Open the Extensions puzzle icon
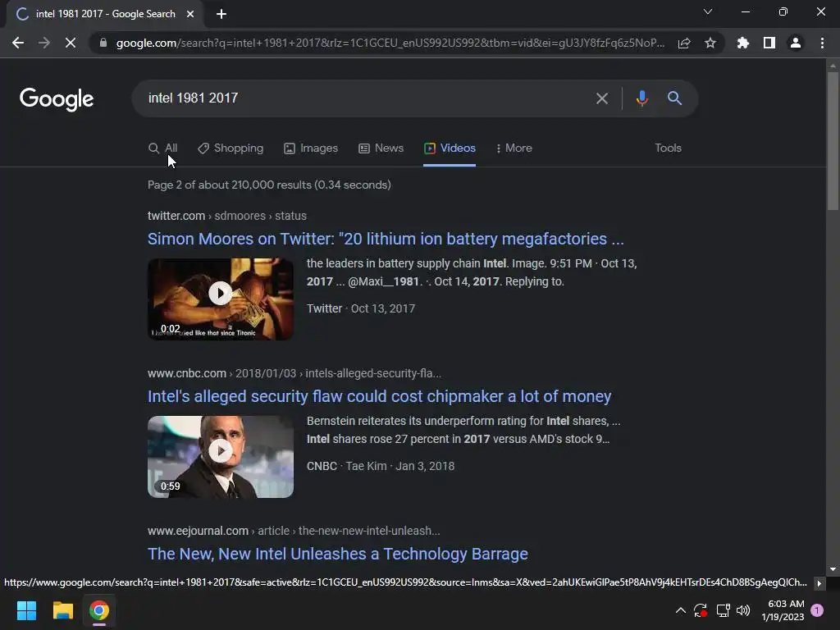The width and height of the screenshot is (840, 630). pos(743,43)
